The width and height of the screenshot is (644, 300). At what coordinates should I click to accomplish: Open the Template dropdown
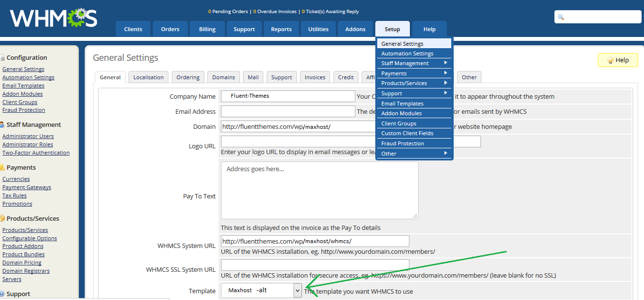[x=297, y=291]
